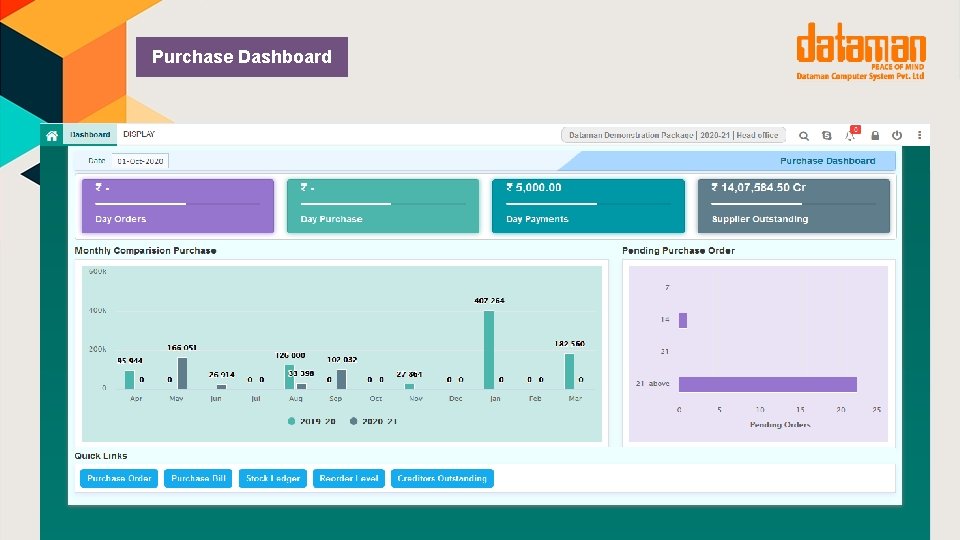The width and height of the screenshot is (960, 540).
Task: Click the Monthly Comparision Purchase heading
Action: click(145, 250)
